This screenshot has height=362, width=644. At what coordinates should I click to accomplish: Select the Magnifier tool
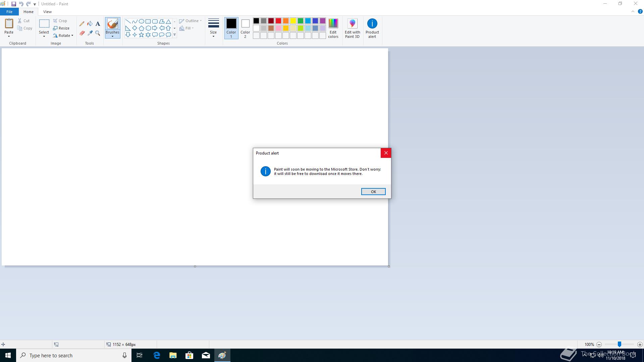click(x=98, y=33)
